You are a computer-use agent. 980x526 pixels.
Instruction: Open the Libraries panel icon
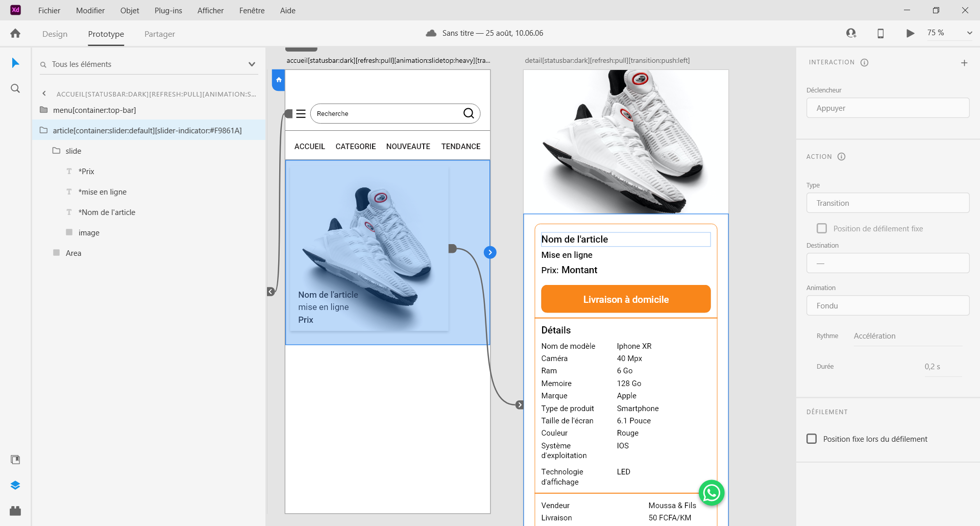point(15,460)
